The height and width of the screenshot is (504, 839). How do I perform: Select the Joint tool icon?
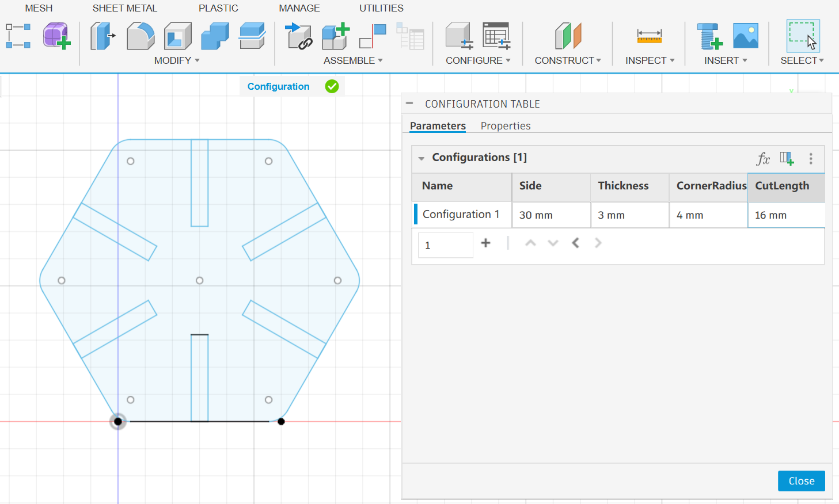pos(373,36)
